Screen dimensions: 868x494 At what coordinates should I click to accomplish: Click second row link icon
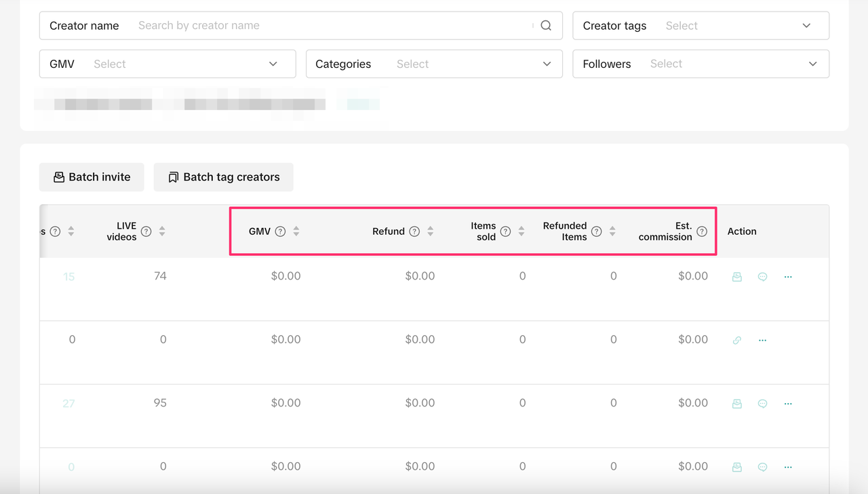737,340
